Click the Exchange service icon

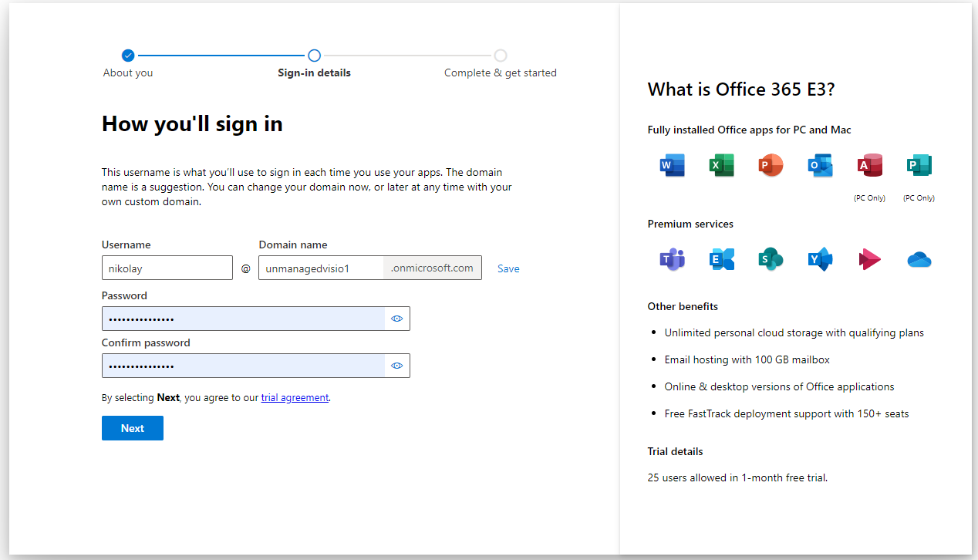click(722, 259)
